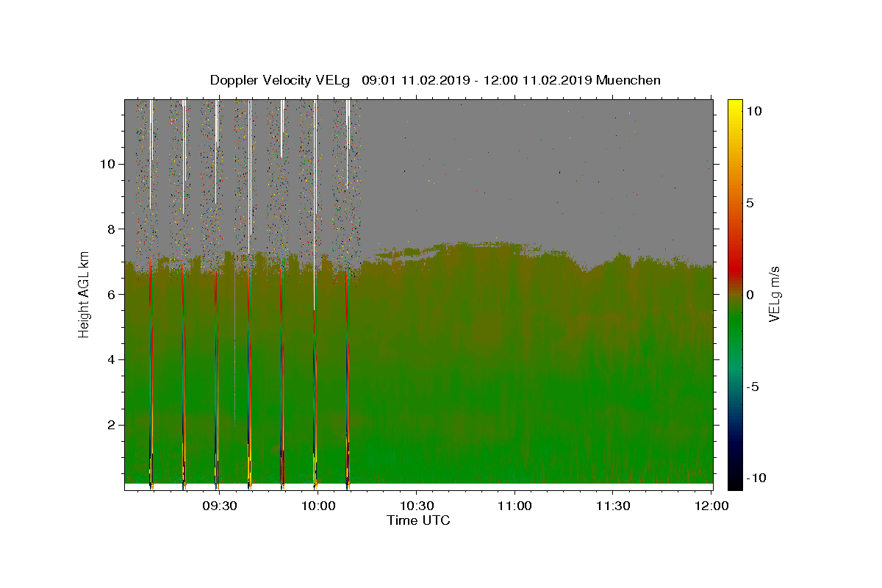This screenshot has height=588, width=882.
Task: Click the height axis label 6
Action: click(110, 294)
